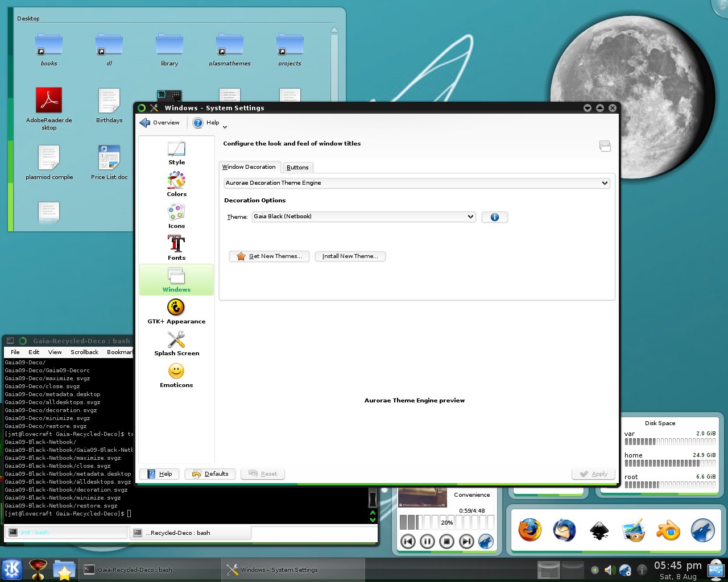
Task: Open the books folder on the desktop
Action: (x=49, y=50)
